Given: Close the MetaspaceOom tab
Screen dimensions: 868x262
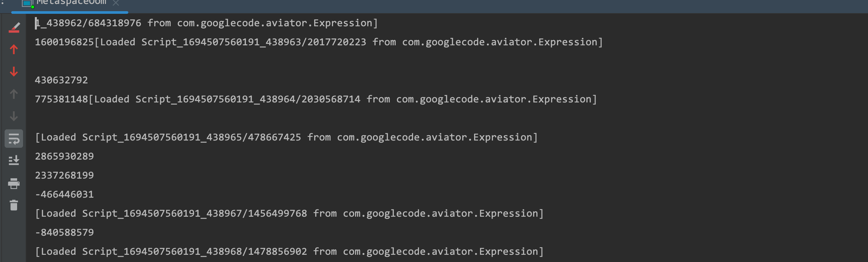Looking at the screenshot, I should pyautogui.click(x=116, y=3).
